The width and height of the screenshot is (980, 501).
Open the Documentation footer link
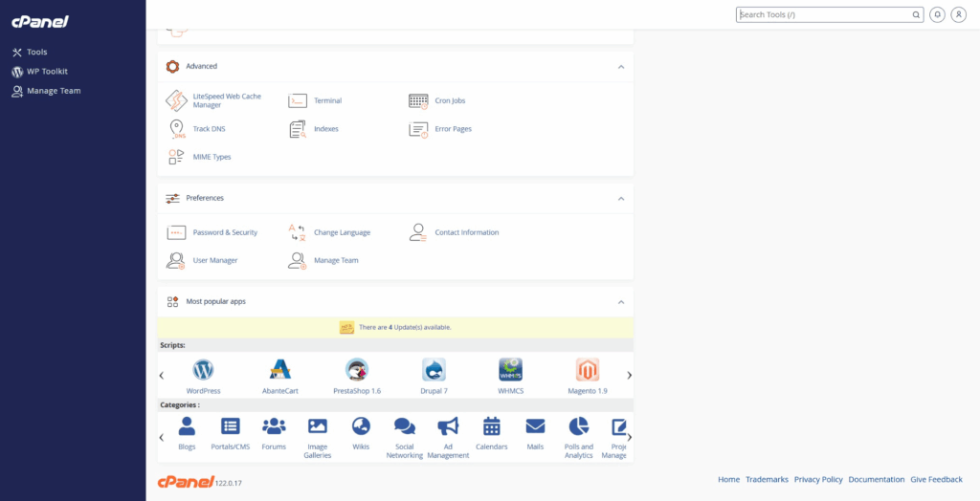tap(876, 479)
